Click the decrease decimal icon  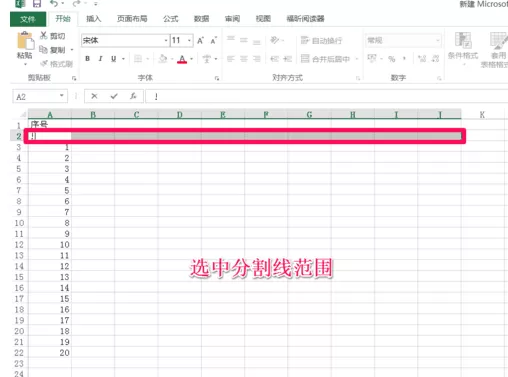click(435, 59)
